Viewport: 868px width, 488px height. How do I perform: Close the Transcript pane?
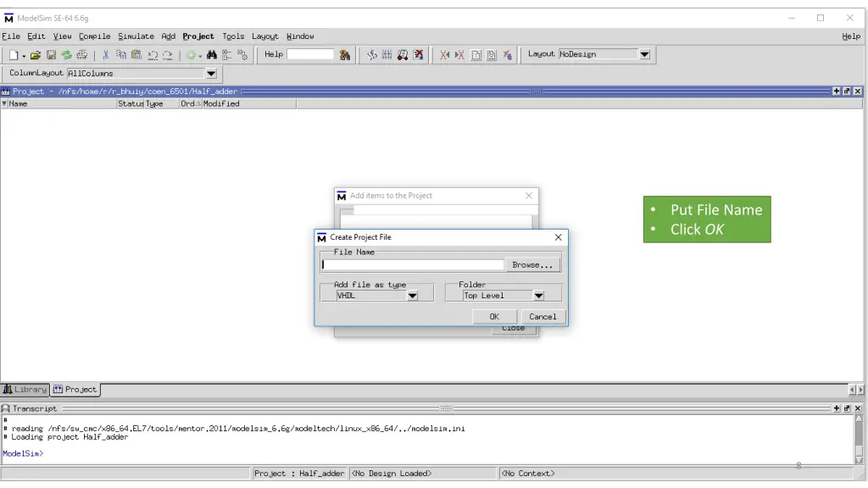click(858, 408)
